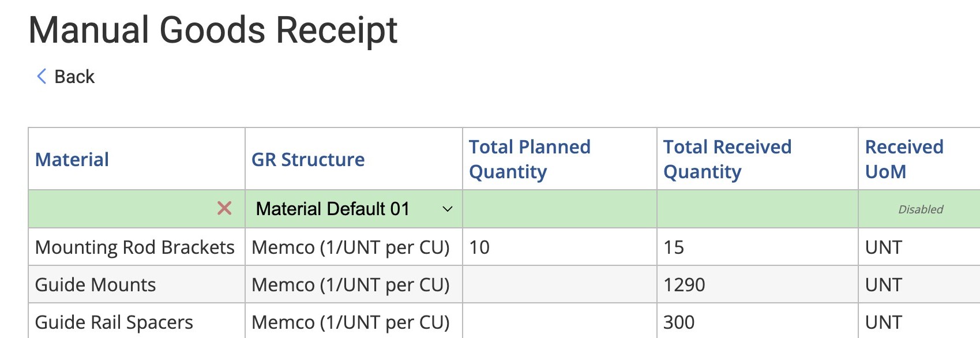Image resolution: width=980 pixels, height=338 pixels.
Task: Click received quantity 300 for Guide Rail Spacers
Action: pyautogui.click(x=679, y=322)
